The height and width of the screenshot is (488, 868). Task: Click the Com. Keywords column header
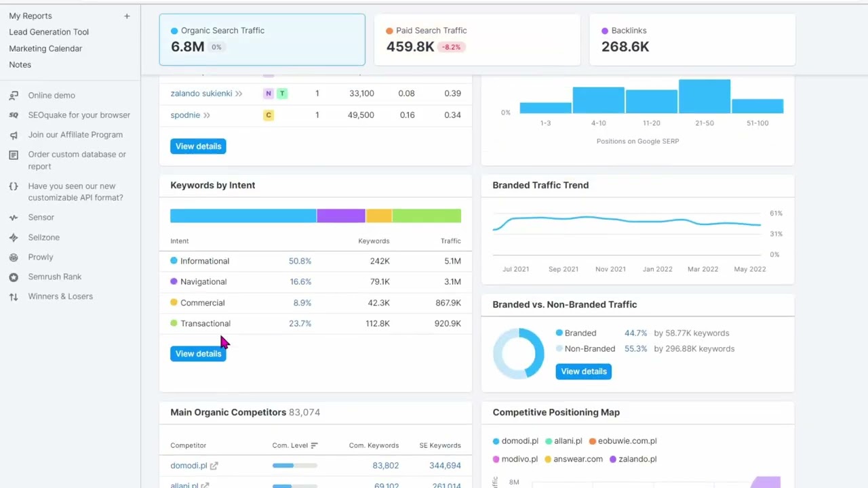pos(374,446)
